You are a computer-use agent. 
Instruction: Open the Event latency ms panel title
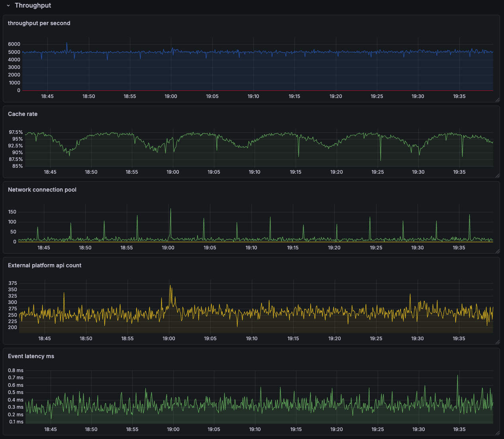coord(31,356)
